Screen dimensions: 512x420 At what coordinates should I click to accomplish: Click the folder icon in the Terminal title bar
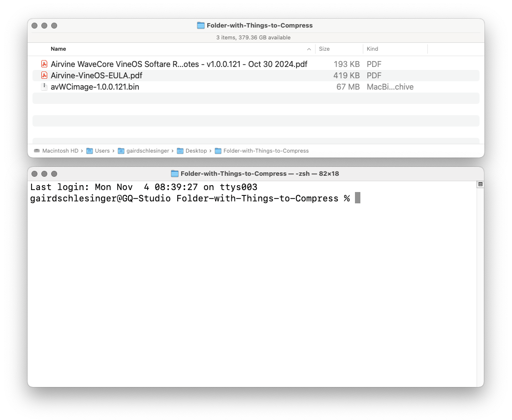[x=174, y=173]
